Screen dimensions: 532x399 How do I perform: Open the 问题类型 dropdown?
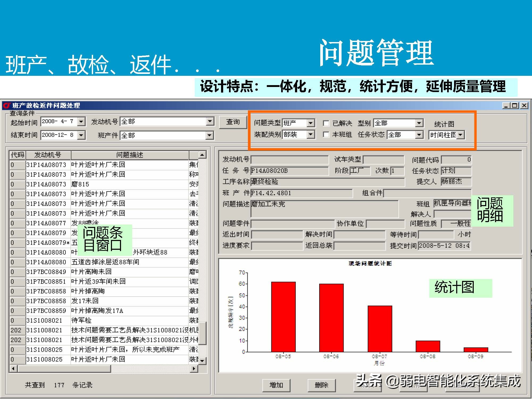tap(310, 123)
